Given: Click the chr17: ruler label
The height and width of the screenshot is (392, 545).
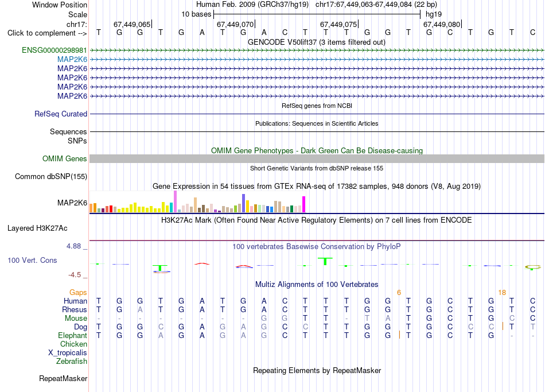Looking at the screenshot, I should tap(77, 24).
